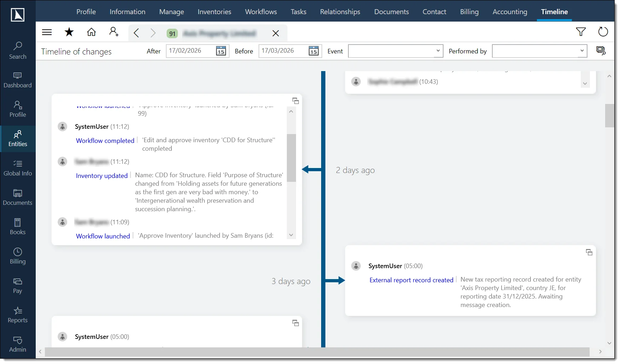
Task: Click the timeline page vertical scrollbar thumb
Action: [x=609, y=115]
